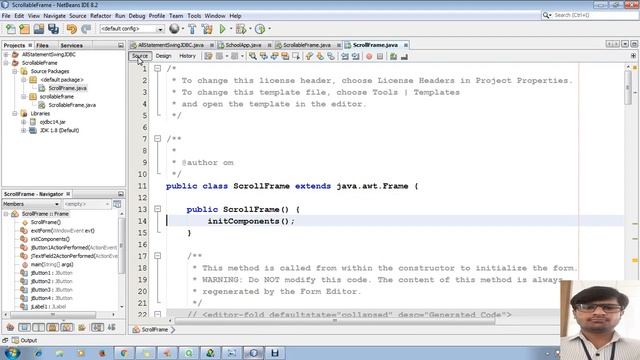640x360 pixels.
Task: Toggle Rectangular Selection in editor toolbar
Action: coord(296,56)
